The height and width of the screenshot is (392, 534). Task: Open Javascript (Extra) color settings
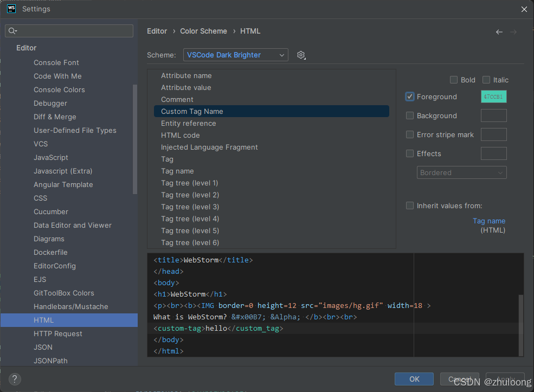(x=63, y=171)
